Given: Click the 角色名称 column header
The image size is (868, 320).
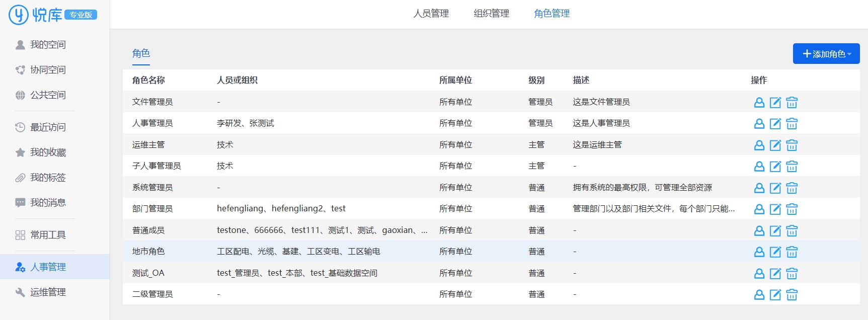Looking at the screenshot, I should [148, 80].
